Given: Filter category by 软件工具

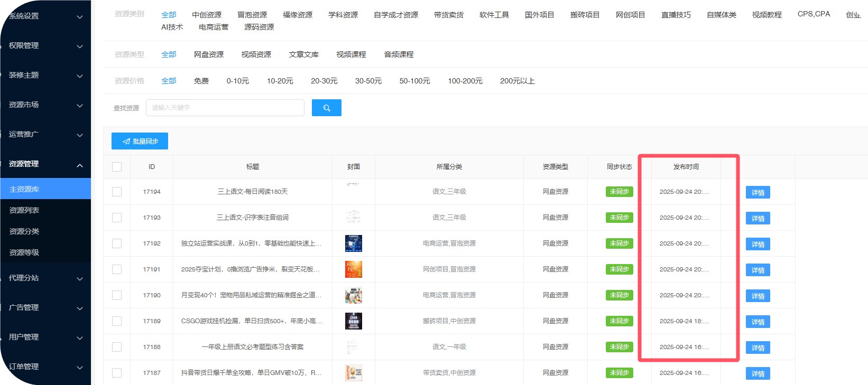Looking at the screenshot, I should (x=494, y=15).
